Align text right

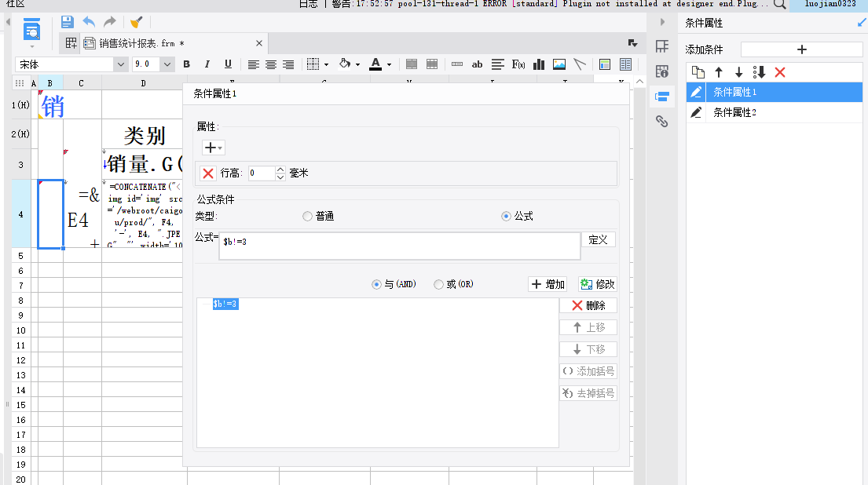[x=288, y=64]
